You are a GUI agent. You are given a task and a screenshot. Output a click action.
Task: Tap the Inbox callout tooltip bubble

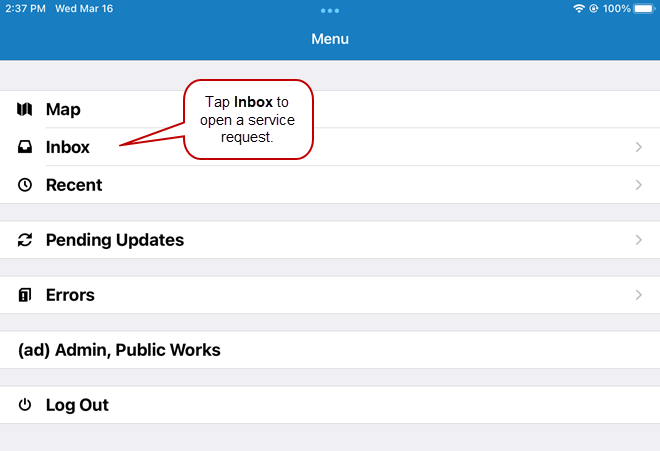248,120
